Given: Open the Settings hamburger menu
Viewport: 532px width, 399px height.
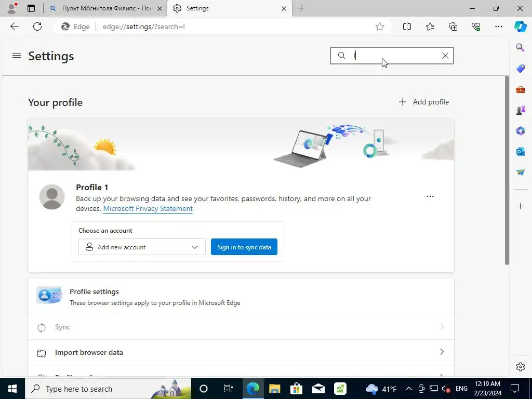Looking at the screenshot, I should (x=17, y=55).
